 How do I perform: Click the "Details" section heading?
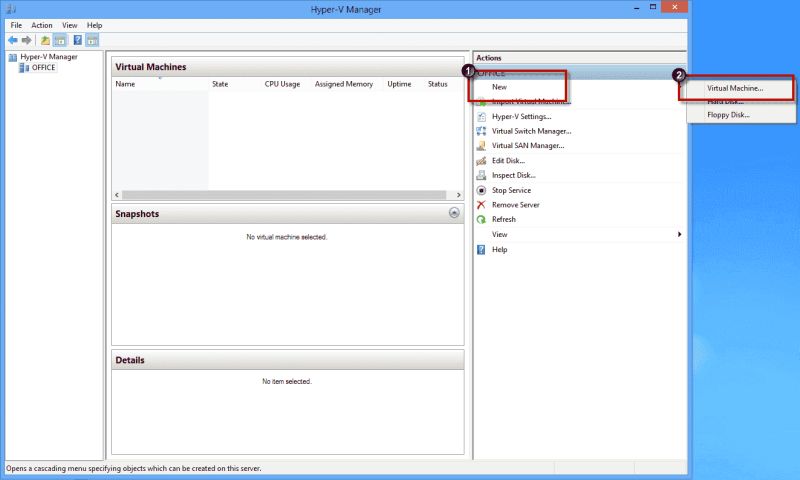pyautogui.click(x=130, y=360)
